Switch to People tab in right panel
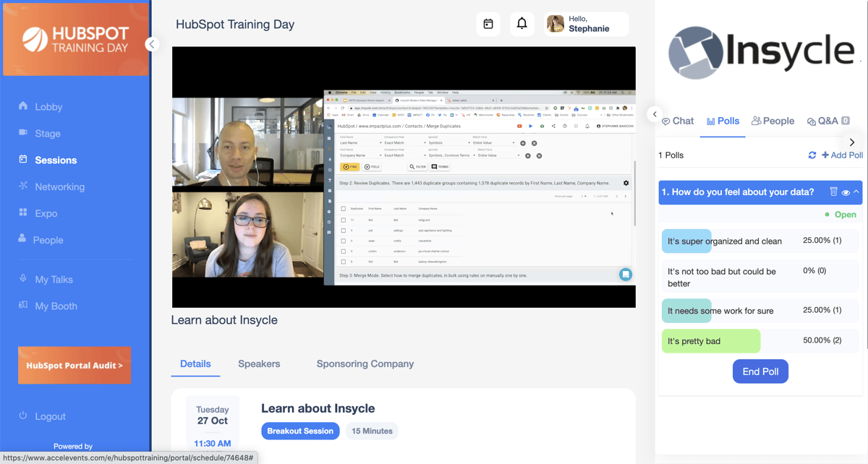The height and width of the screenshot is (464, 868). (773, 121)
